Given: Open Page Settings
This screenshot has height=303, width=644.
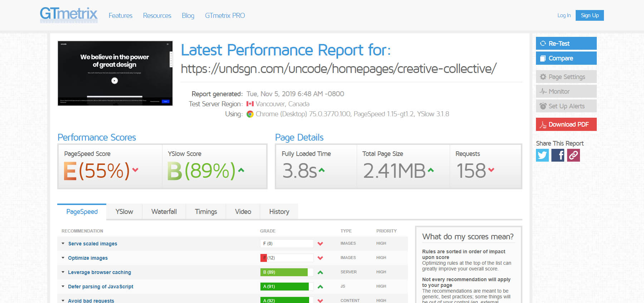Looking at the screenshot, I should [x=566, y=77].
